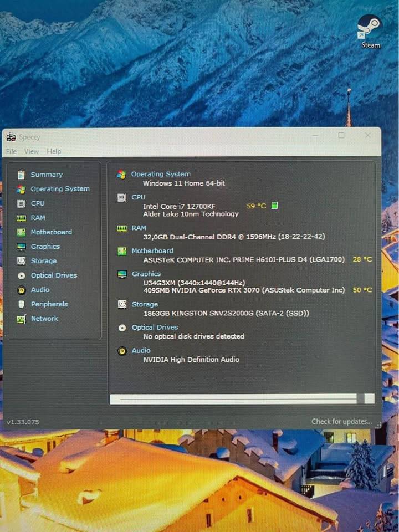The height and width of the screenshot is (532, 399).
Task: Click the 50 °C graphics temperature value
Action: click(x=362, y=290)
